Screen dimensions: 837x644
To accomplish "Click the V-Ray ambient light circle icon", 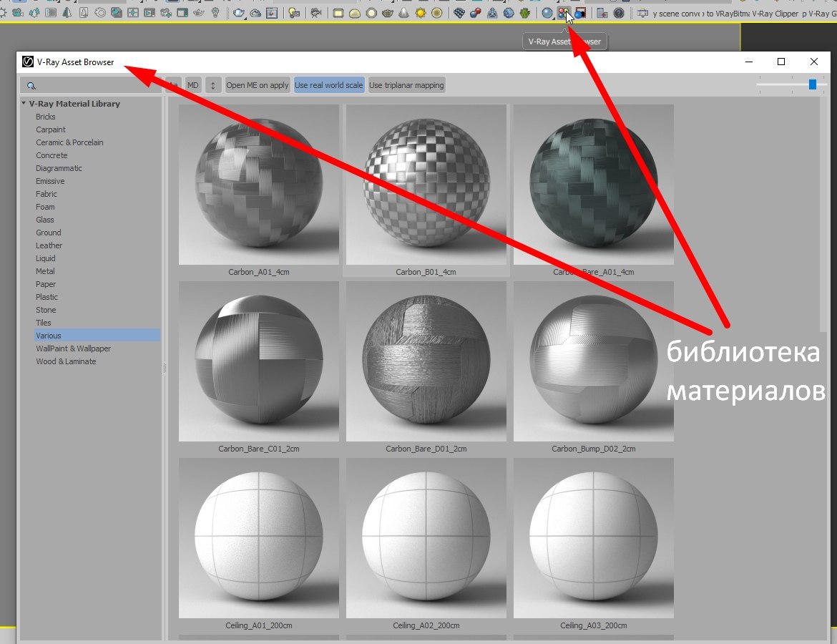I will [436, 13].
